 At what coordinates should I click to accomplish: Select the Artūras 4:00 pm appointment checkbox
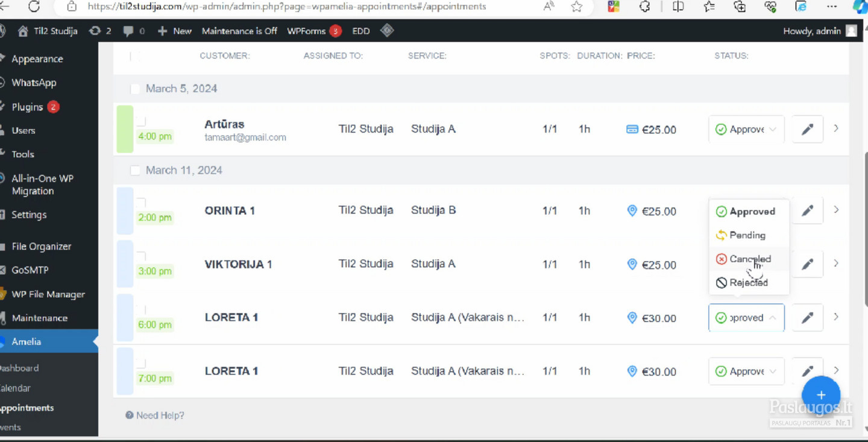coord(141,121)
